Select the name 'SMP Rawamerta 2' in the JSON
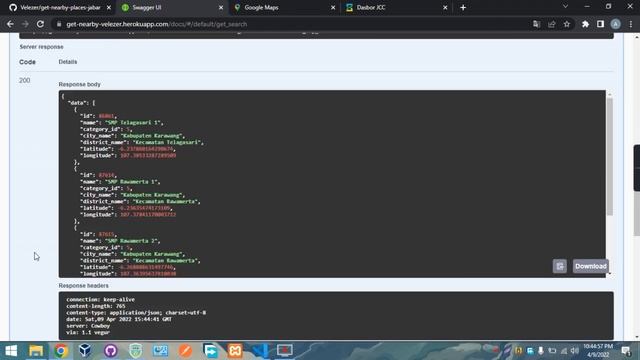 tap(132, 241)
